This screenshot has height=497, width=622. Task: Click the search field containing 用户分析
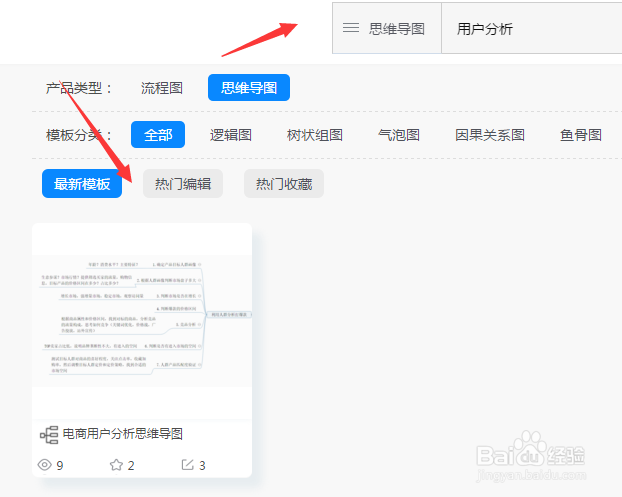click(532, 28)
